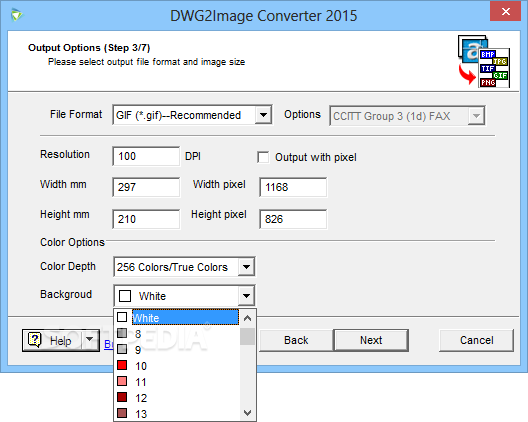This screenshot has width=528, height=422.
Task: Click the color list scrollbar thumb
Action: pyautogui.click(x=248, y=336)
